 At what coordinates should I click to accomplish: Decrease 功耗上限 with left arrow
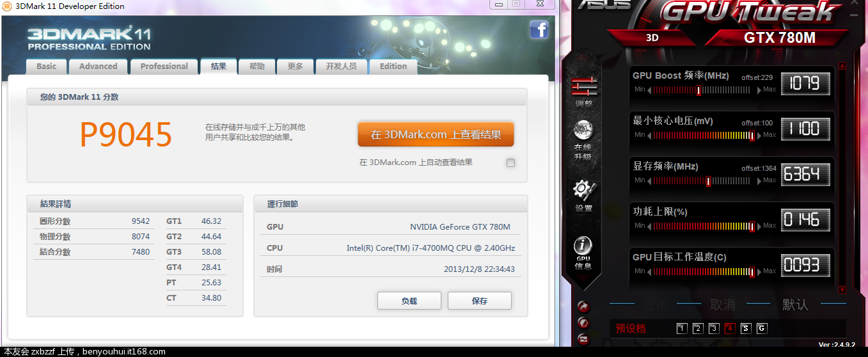pyautogui.click(x=650, y=226)
